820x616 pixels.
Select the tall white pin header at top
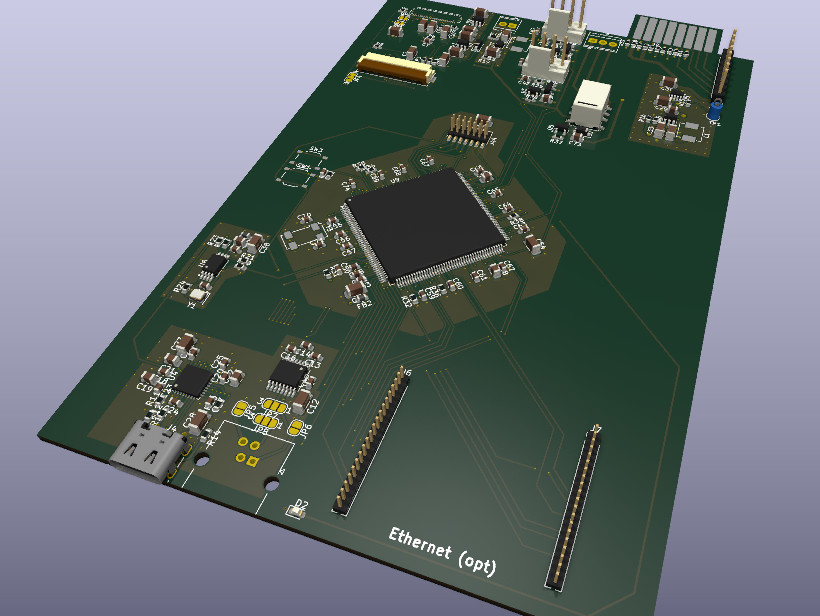pyautogui.click(x=565, y=20)
